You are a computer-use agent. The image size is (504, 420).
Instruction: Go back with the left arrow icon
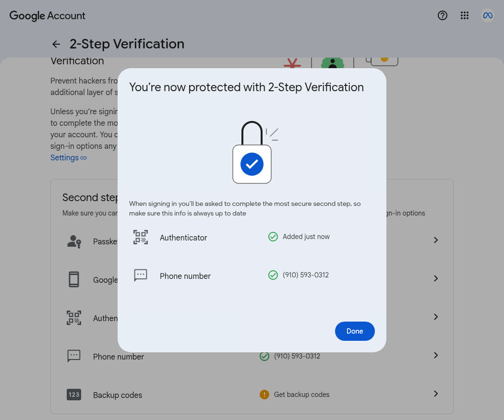(56, 44)
